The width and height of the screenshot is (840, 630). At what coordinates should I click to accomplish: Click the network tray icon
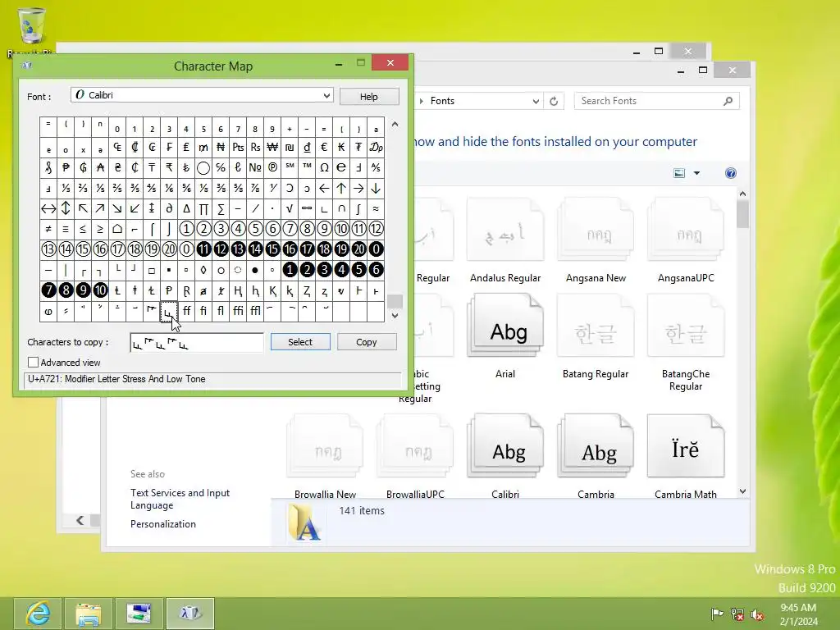(x=737, y=614)
